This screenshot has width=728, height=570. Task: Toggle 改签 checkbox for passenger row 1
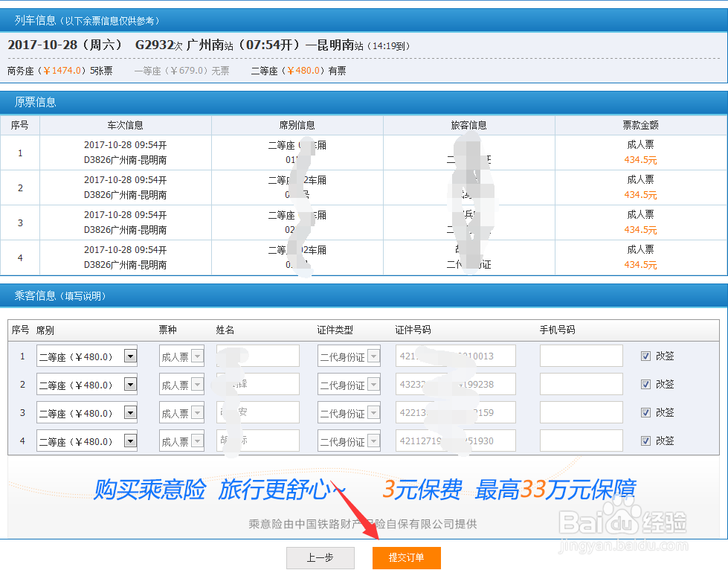[645, 356]
